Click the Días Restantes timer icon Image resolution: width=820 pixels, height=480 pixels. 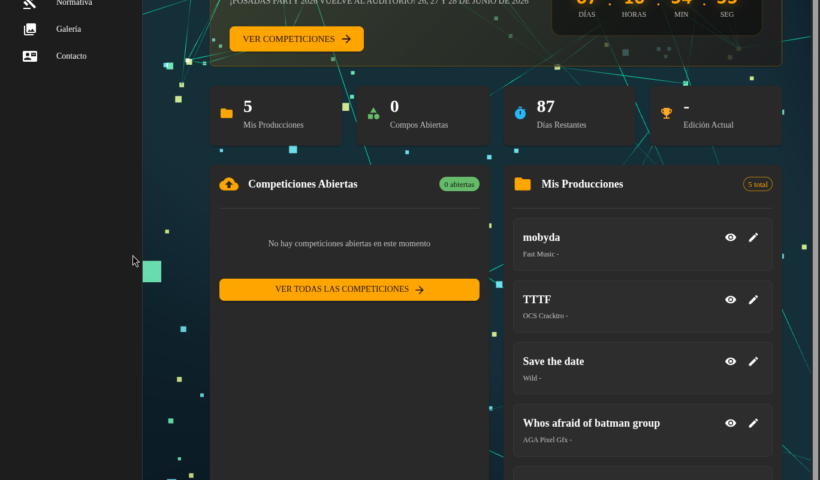(520, 113)
